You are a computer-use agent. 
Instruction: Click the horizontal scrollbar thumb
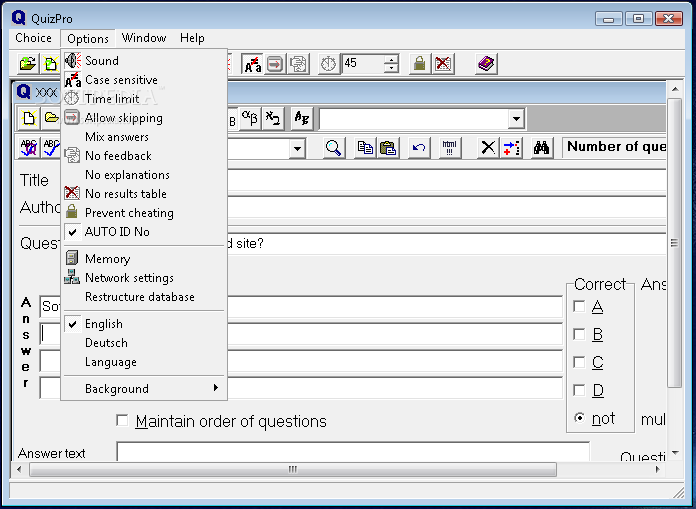(293, 469)
